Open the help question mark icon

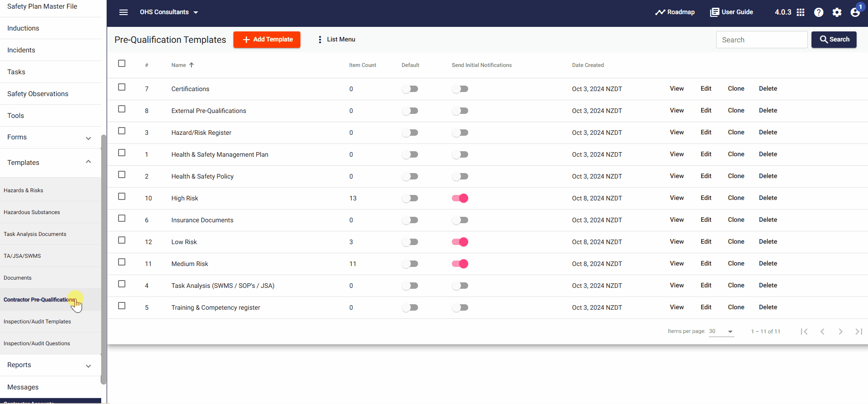click(x=819, y=12)
